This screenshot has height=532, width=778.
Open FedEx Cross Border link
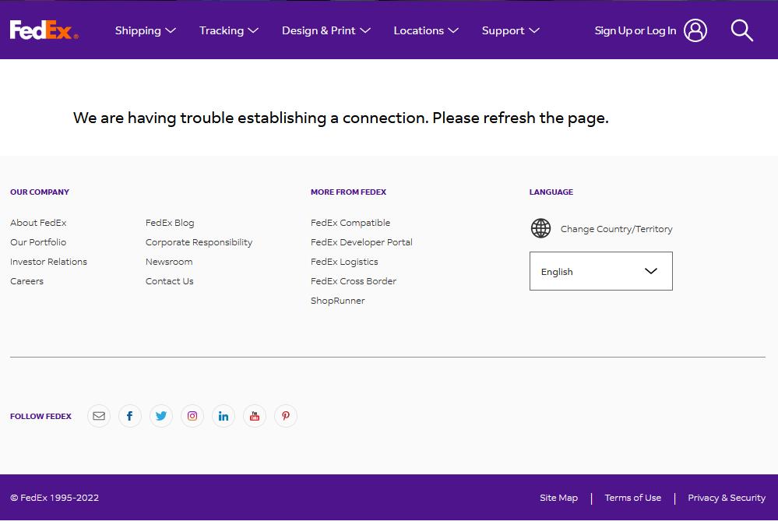[354, 281]
